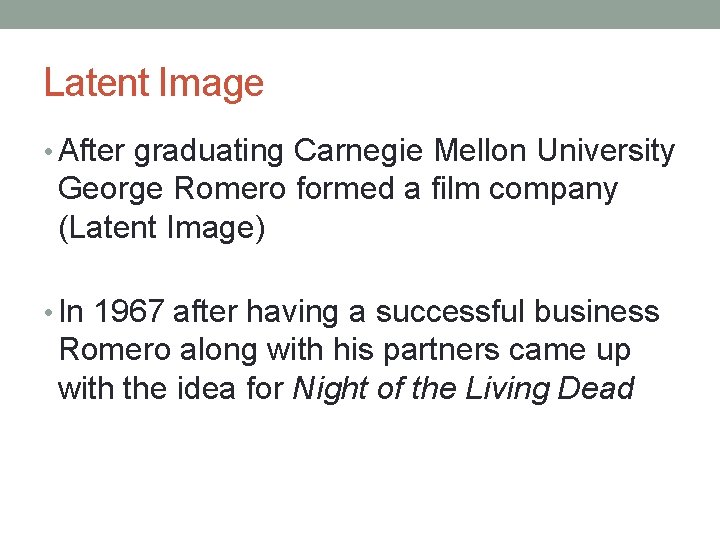Select the second bullet point marker
Image resolution: width=720 pixels, height=540 pixels.
[49, 313]
